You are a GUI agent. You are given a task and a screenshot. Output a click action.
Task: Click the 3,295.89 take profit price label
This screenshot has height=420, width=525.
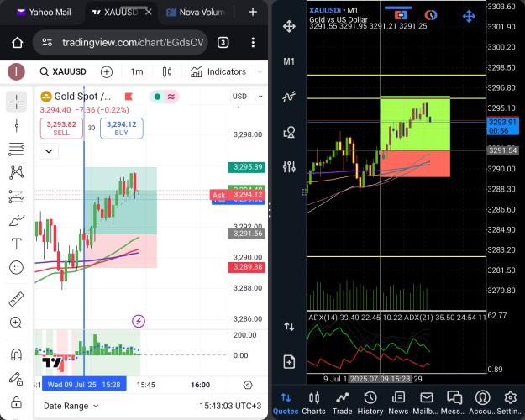247,167
